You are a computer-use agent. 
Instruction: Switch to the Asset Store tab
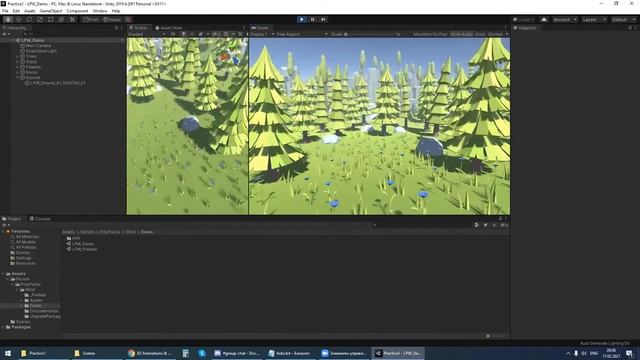click(x=169, y=28)
